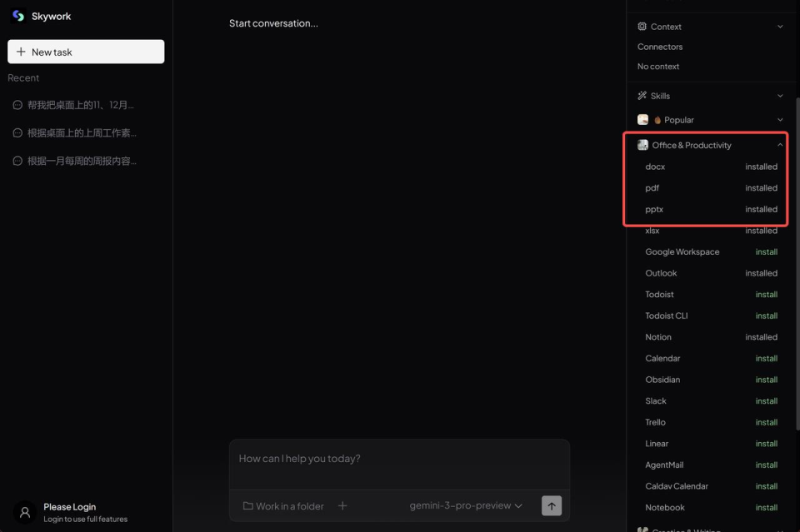This screenshot has width=800, height=532.
Task: Click the Connectors label
Action: point(660,47)
